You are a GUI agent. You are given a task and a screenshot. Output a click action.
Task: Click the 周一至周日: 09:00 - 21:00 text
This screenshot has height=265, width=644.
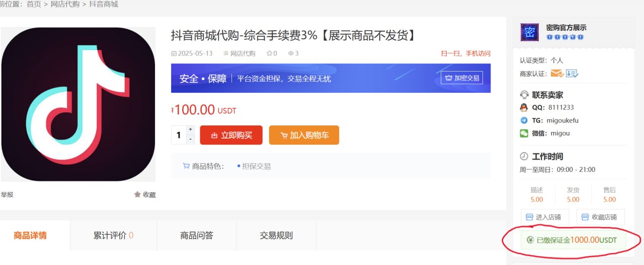[x=557, y=170]
